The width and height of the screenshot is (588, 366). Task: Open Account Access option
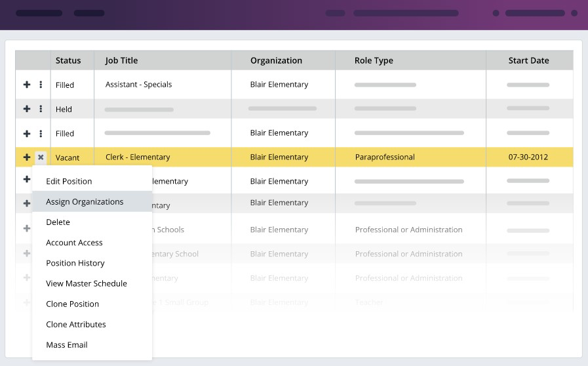74,243
